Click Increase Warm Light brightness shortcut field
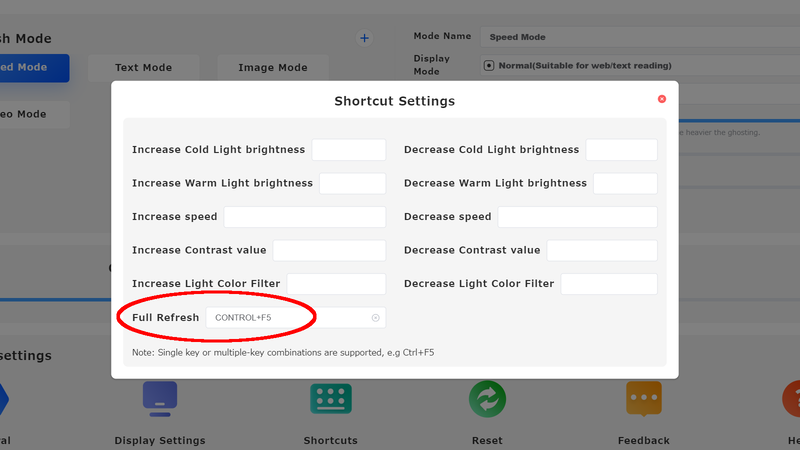The height and width of the screenshot is (450, 800). 353,184
